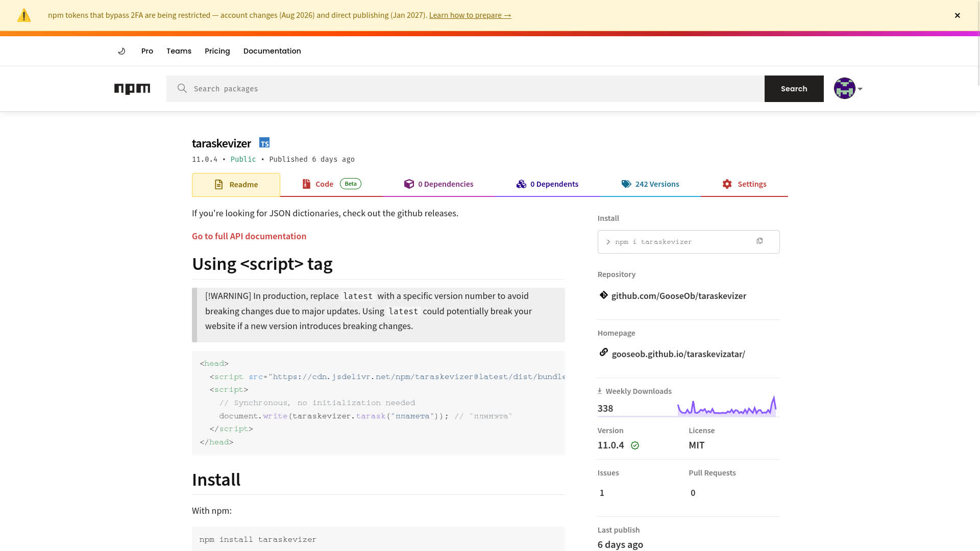
Task: Click the Public visibility label
Action: click(x=243, y=159)
